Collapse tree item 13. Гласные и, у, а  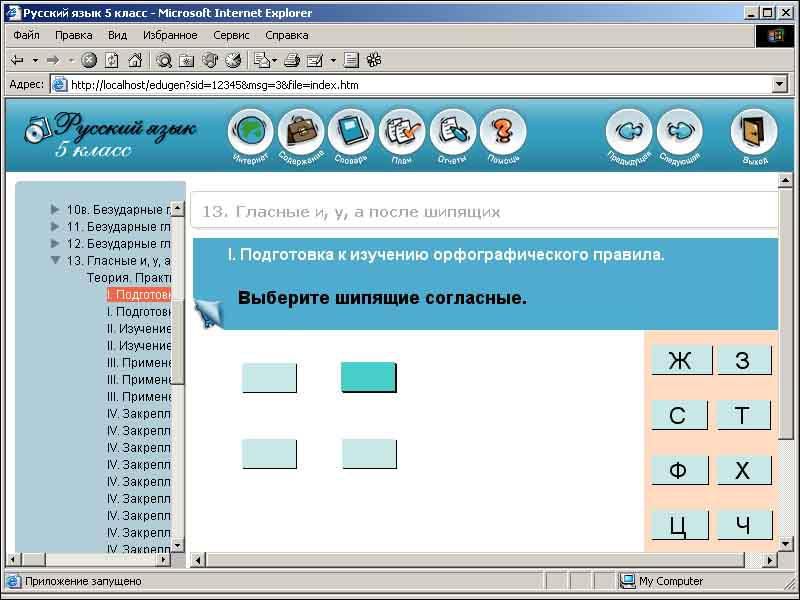(x=55, y=261)
